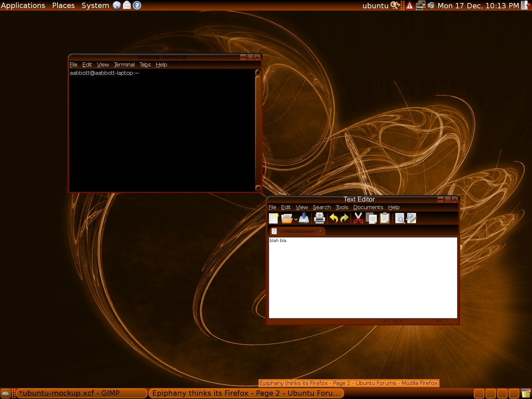532x399 pixels.
Task: Click the Epiphany thinks its Firefox taskbar button
Action: [x=246, y=393]
